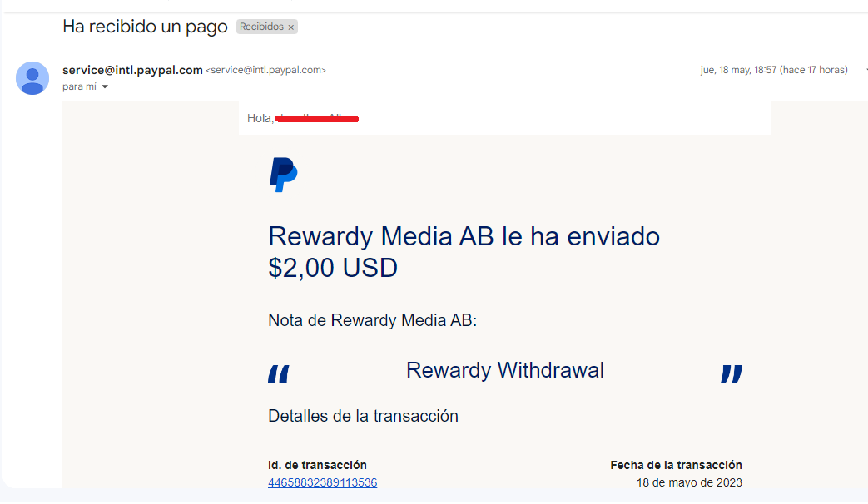Click the sender avatar icon

point(32,78)
